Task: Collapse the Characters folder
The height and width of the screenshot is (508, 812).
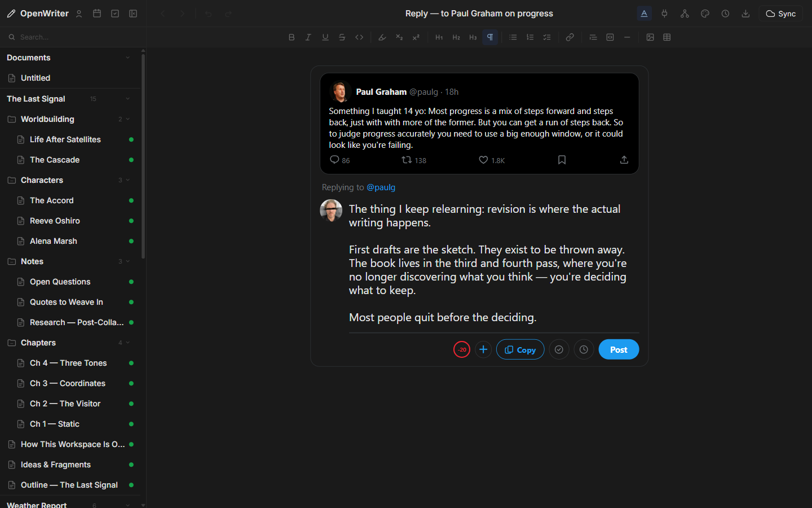Action: [x=127, y=180]
